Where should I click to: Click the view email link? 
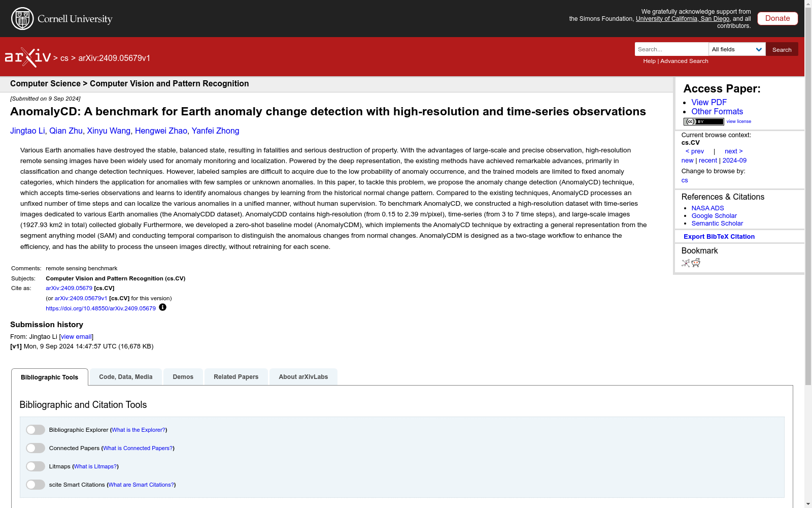[x=76, y=337]
